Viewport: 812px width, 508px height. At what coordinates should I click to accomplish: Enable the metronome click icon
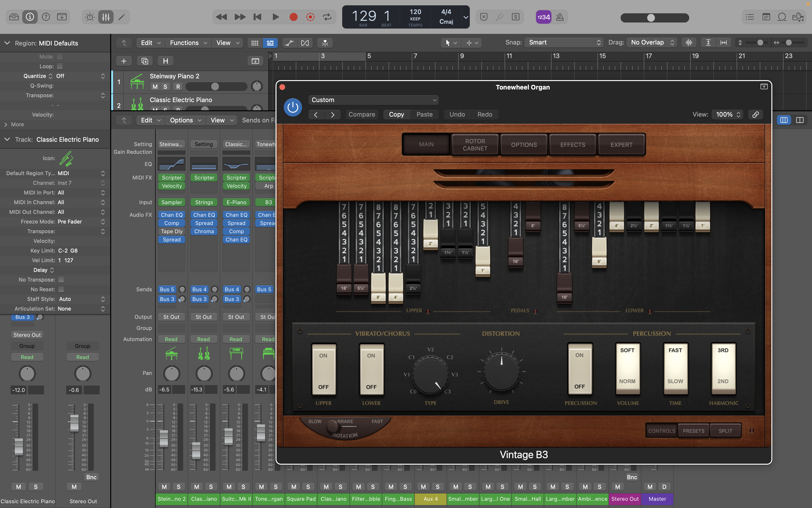560,17
